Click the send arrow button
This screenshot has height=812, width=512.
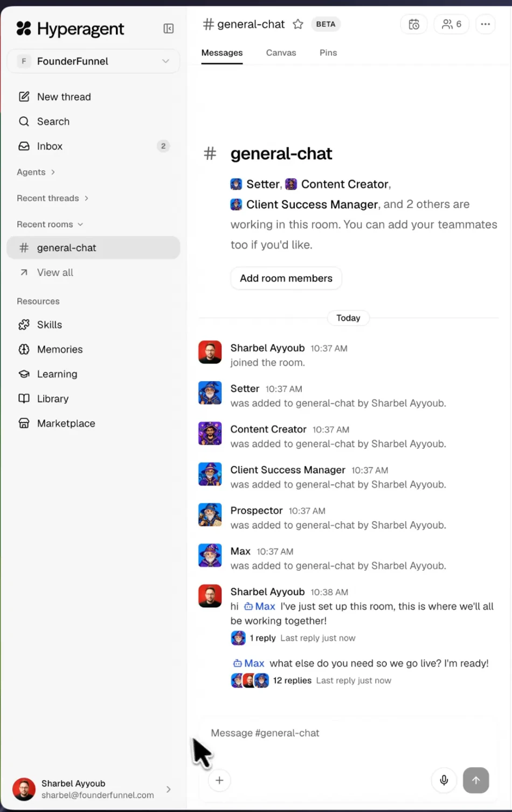pos(476,781)
